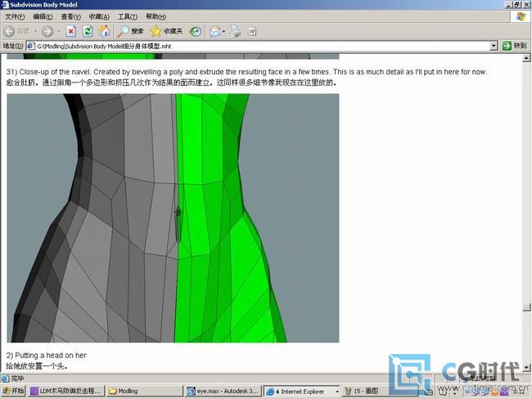
Task: Switch to LDM木马防御 taskbar window
Action: (x=66, y=391)
